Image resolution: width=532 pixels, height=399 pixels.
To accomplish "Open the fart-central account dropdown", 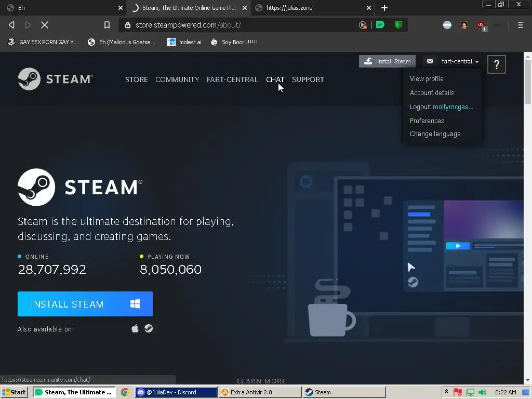I will tap(460, 61).
